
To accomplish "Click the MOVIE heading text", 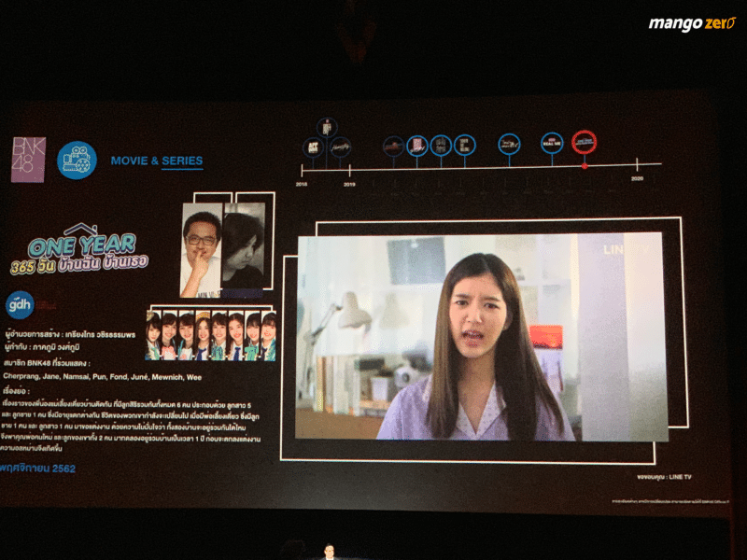I will coord(130,161).
